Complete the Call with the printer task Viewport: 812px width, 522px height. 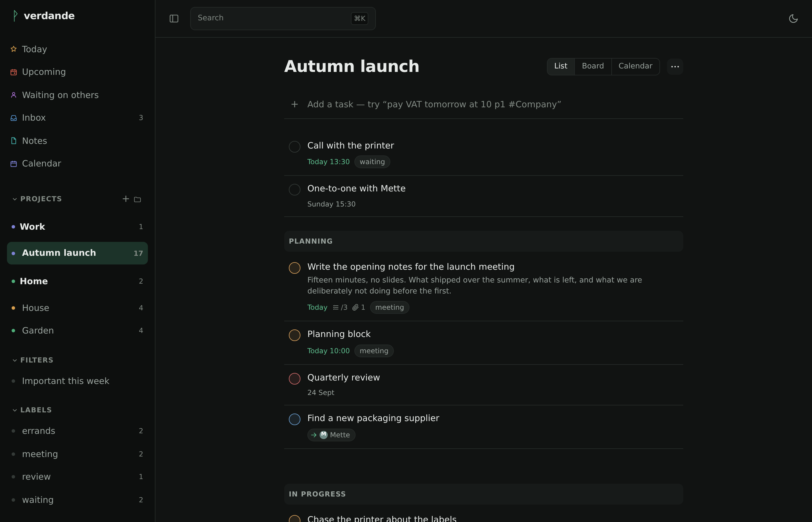click(x=295, y=147)
